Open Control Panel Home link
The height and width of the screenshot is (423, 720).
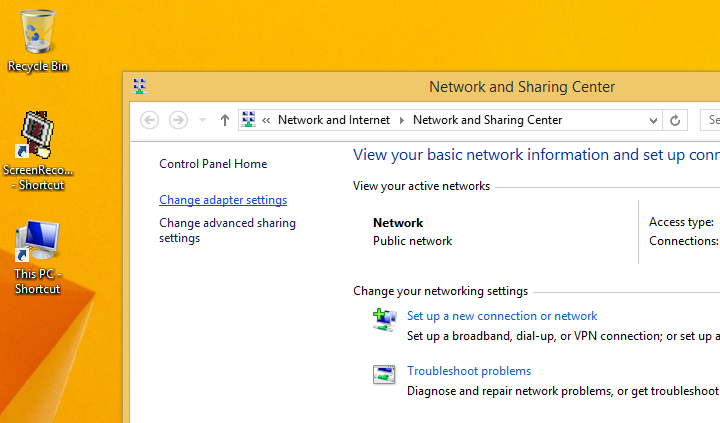coord(213,164)
